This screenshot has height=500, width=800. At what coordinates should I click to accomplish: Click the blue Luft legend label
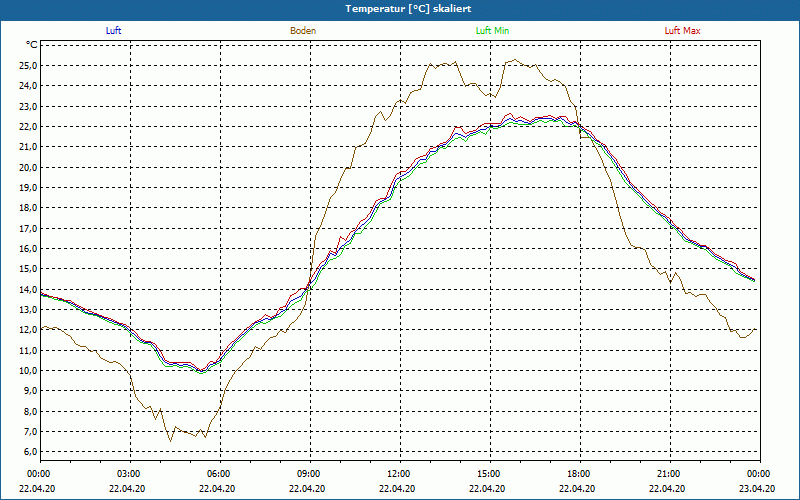pyautogui.click(x=113, y=31)
